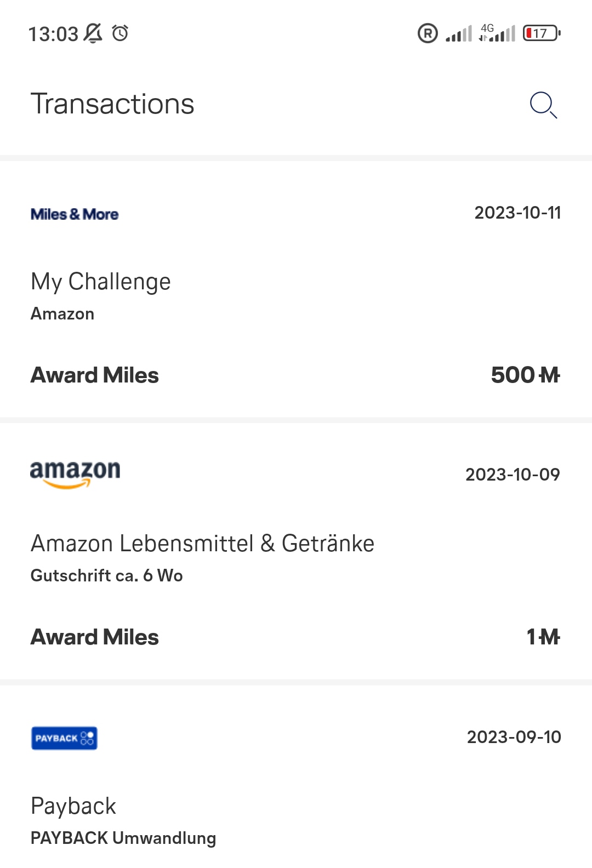592x868 pixels.
Task: Tap the 4G signal strength icon
Action: [497, 33]
